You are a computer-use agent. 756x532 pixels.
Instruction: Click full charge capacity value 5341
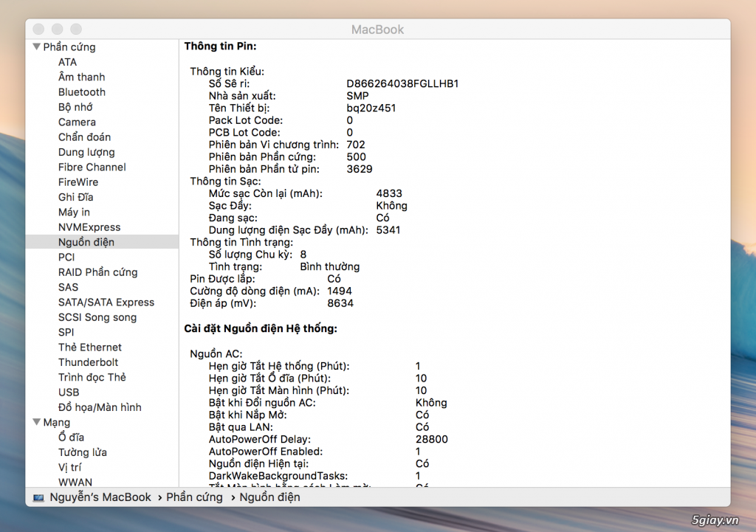tap(388, 230)
